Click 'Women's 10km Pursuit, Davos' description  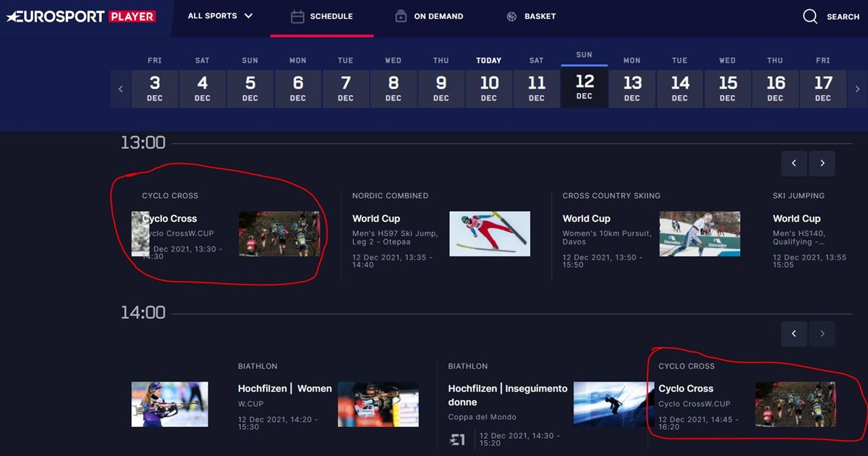(x=607, y=237)
